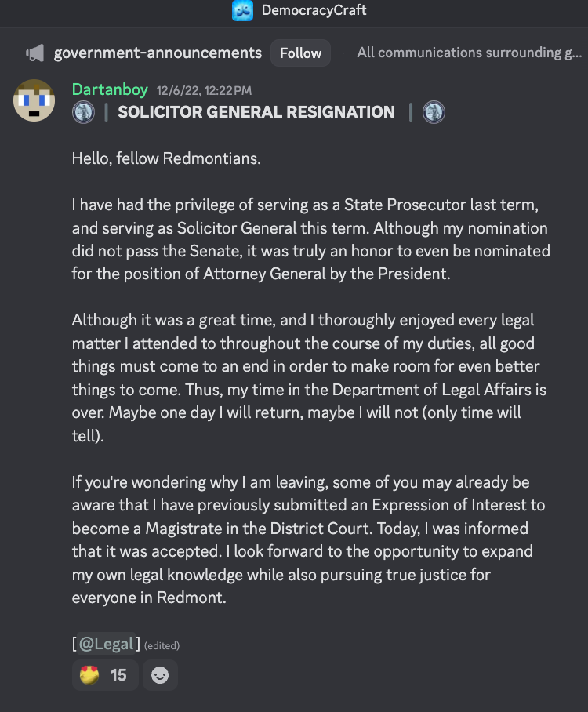
Task: Click the seal emoji after the heading
Action: tap(434, 112)
